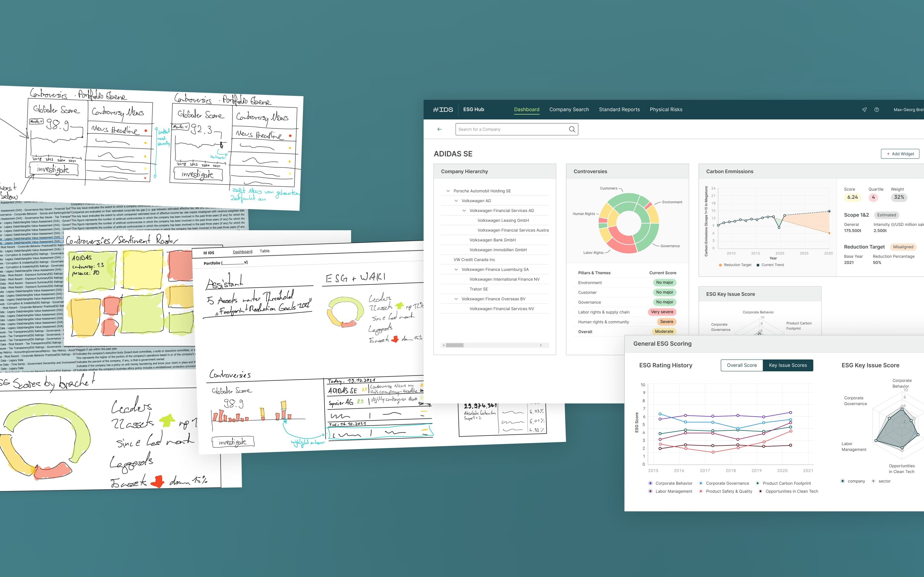Select Dashboard tab in navigation bar
Image resolution: width=924 pixels, height=577 pixels.
[526, 109]
